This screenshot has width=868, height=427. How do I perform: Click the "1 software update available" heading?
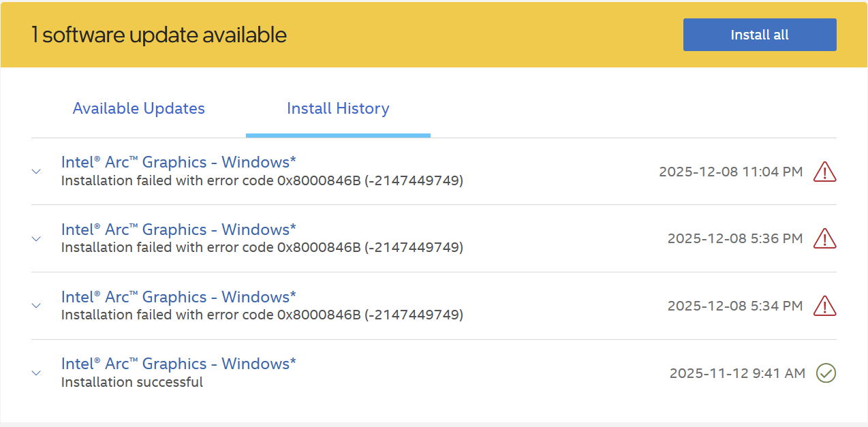pyautogui.click(x=159, y=35)
